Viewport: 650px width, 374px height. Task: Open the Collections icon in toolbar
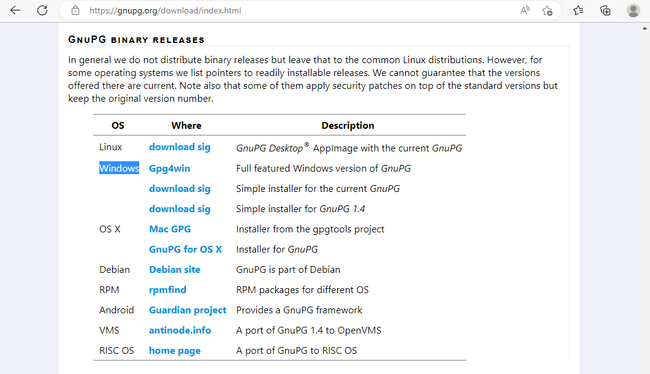[605, 10]
